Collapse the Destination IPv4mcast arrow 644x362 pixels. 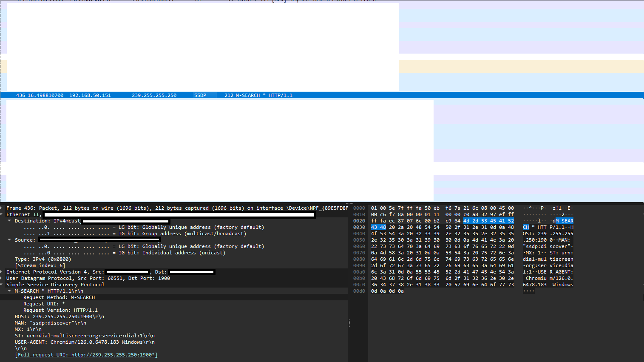point(9,221)
